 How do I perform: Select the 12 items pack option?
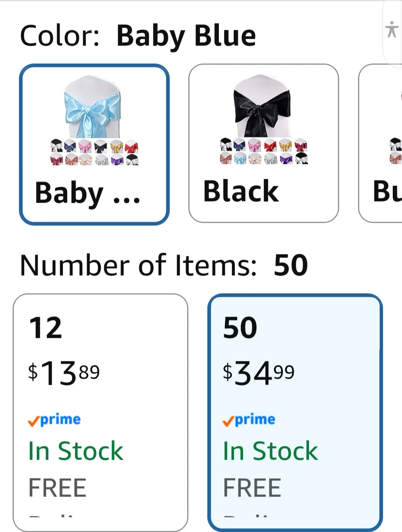pos(100,412)
